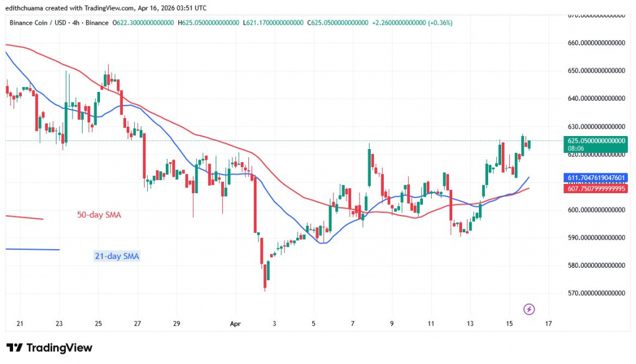Open the Binance exchange selector
This screenshot has width=636, height=364.
(x=98, y=22)
